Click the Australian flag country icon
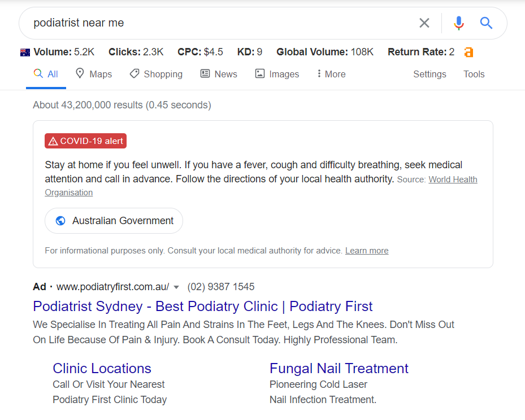This screenshot has width=525, height=420. (x=25, y=53)
